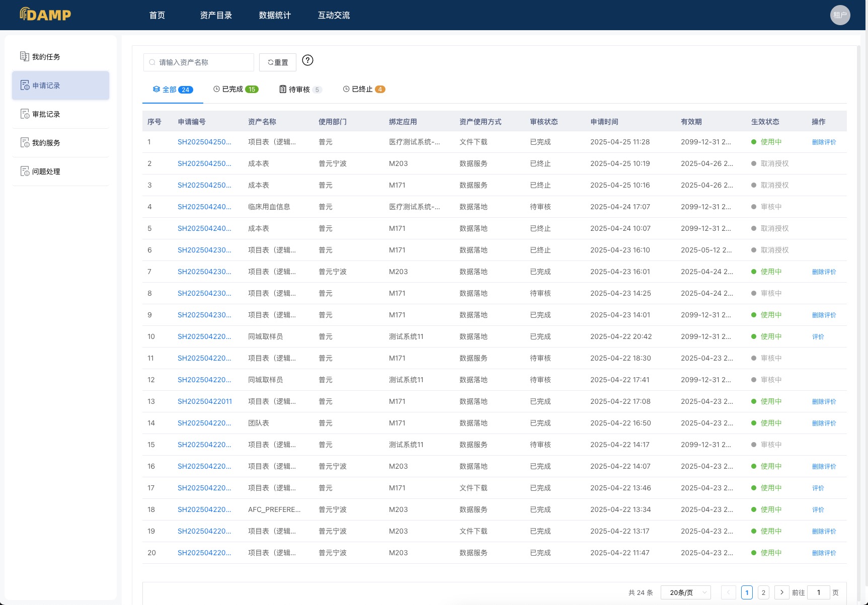Click the issue handling sidebar icon
Viewport: 868px width, 605px height.
[24, 171]
